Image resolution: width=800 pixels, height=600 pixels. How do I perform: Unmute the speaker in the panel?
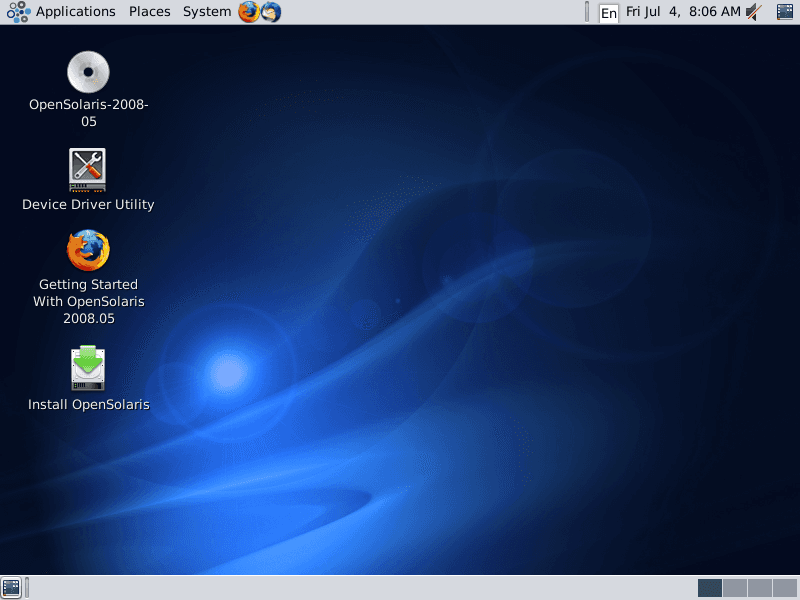[753, 12]
